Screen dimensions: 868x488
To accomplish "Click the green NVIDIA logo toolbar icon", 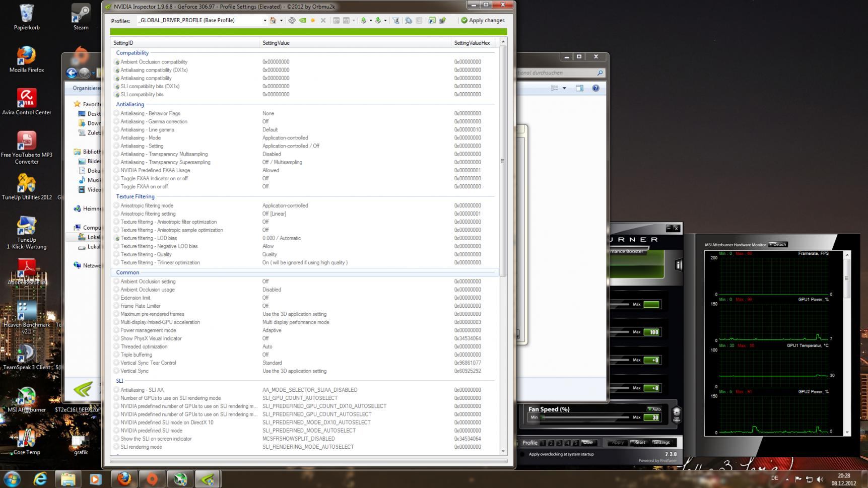I will tap(303, 21).
